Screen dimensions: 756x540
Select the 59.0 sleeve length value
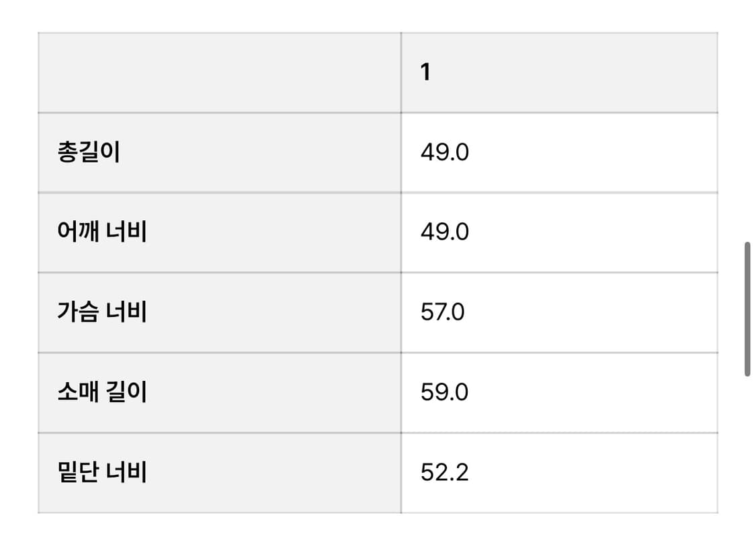[444, 392]
